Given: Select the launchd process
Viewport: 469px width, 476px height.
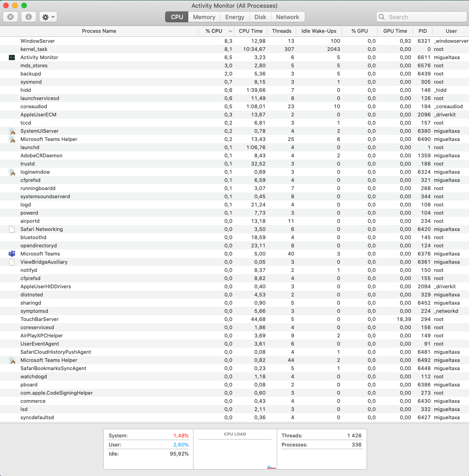Looking at the screenshot, I should 235,148.
